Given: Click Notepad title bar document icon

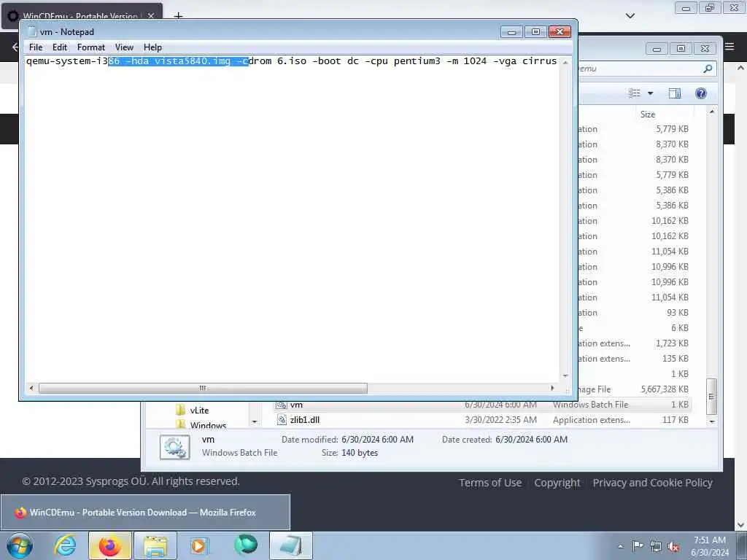Looking at the screenshot, I should click(x=32, y=32).
